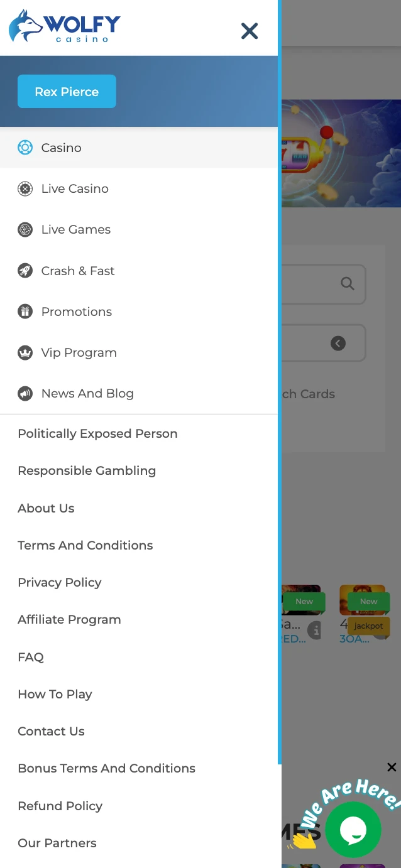
Task: Dismiss the We Are Here chat popup
Action: 392,767
